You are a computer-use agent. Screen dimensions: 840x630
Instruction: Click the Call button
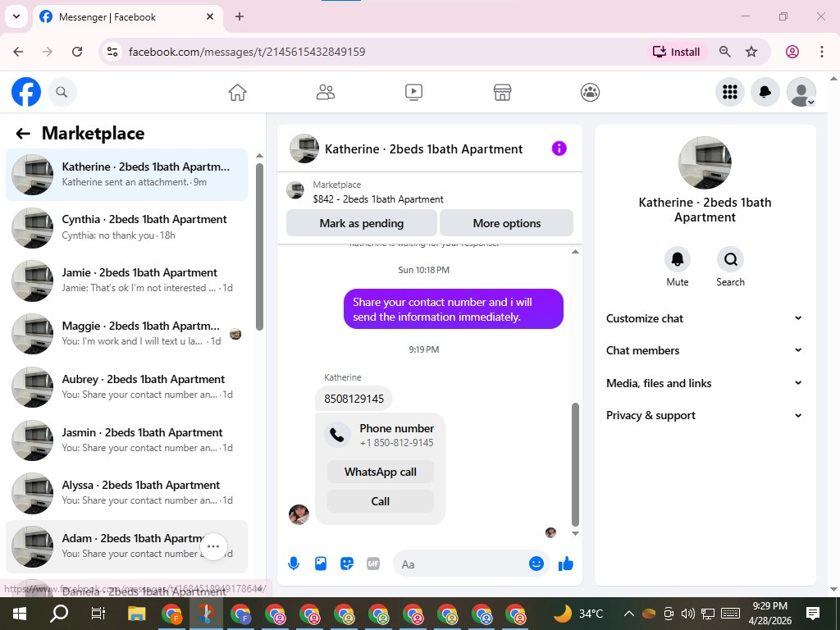point(381,501)
